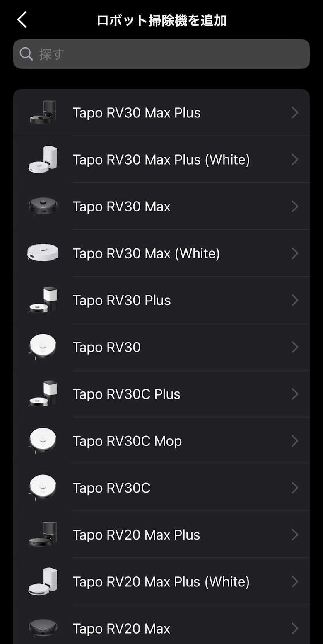Tap the chevron next to Tapo RV30
323x644 pixels.
click(295, 347)
